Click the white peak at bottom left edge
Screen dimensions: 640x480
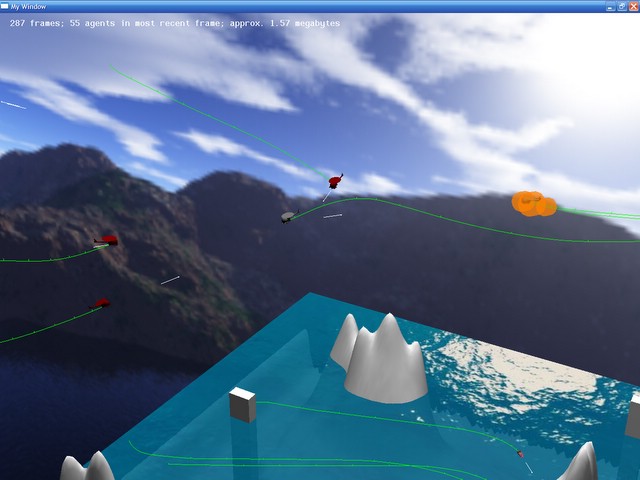pyautogui.click(x=87, y=468)
